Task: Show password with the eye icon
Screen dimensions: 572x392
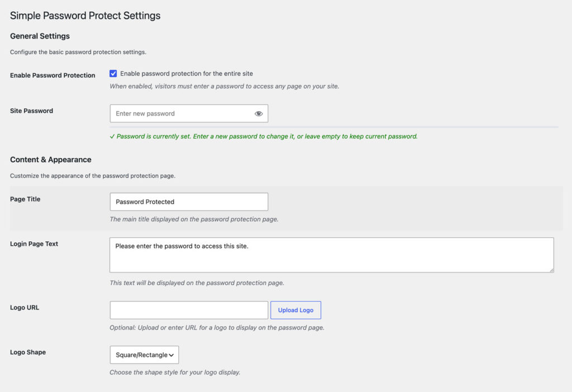Action: pos(259,114)
